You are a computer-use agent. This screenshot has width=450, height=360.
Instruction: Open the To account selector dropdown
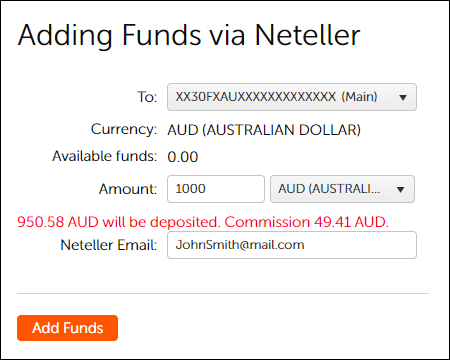coord(292,97)
